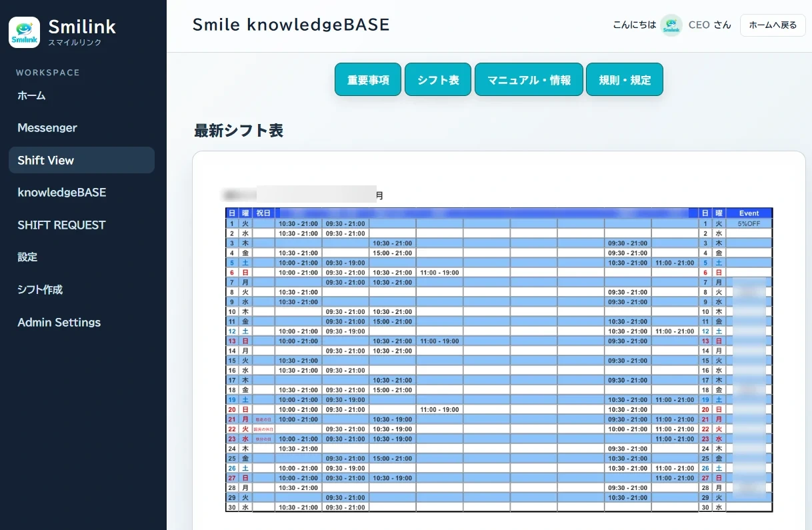Click 10:30 - 19:00 in row 21
812x530 pixels.
[x=392, y=419]
